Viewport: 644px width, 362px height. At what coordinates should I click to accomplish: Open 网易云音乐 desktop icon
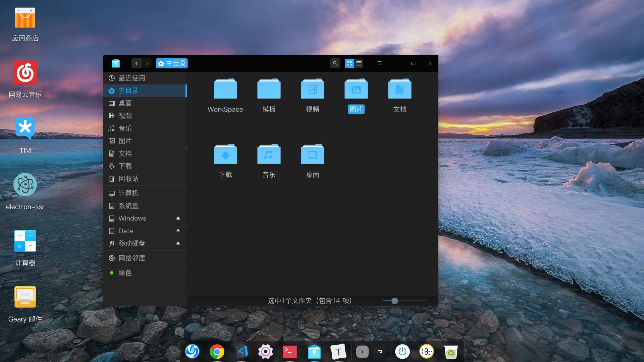point(25,80)
